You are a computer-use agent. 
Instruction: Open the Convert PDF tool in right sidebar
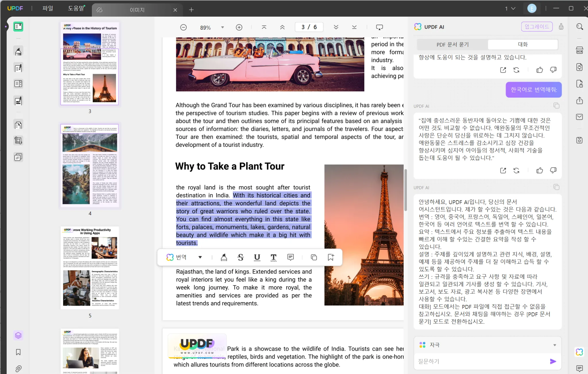click(580, 67)
